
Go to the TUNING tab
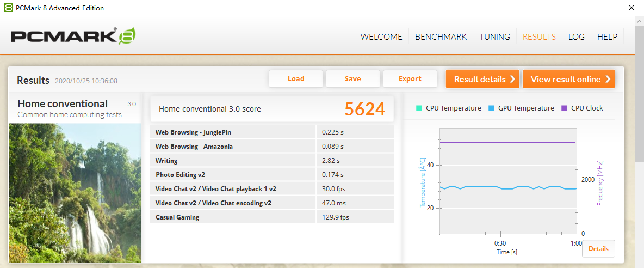pyautogui.click(x=494, y=37)
